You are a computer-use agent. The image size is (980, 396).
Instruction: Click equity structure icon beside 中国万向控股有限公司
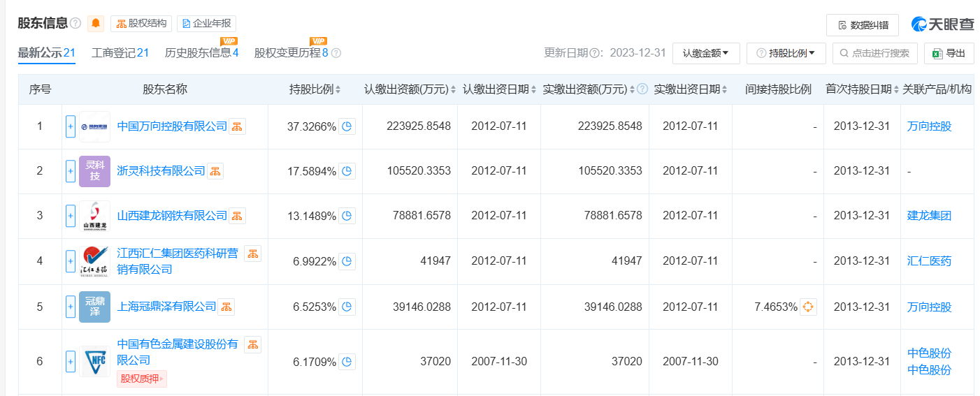click(238, 126)
